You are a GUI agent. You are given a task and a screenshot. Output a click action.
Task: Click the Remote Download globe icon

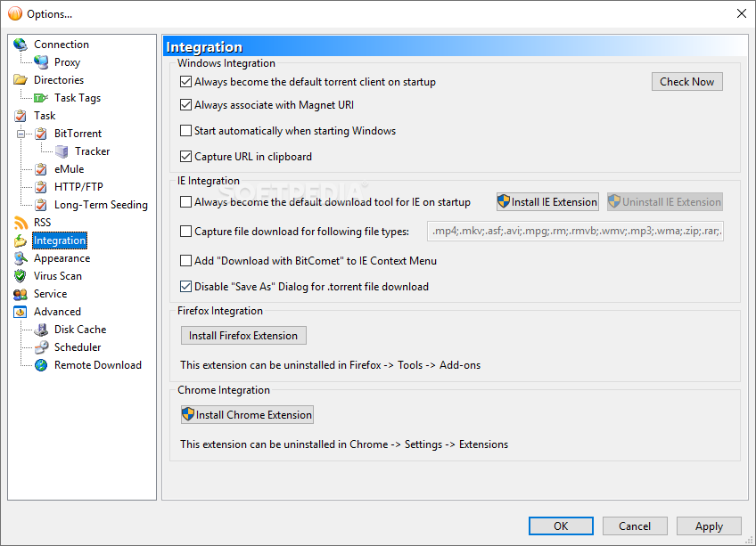[41, 365]
